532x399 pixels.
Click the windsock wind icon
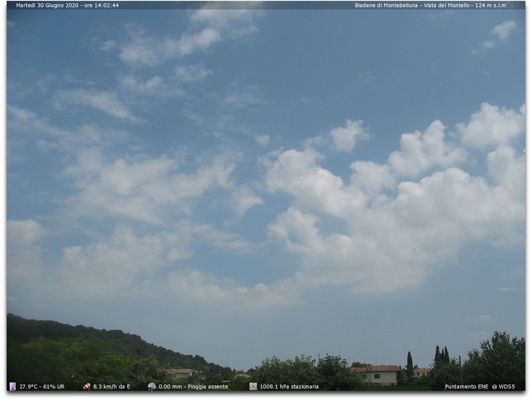(x=87, y=386)
